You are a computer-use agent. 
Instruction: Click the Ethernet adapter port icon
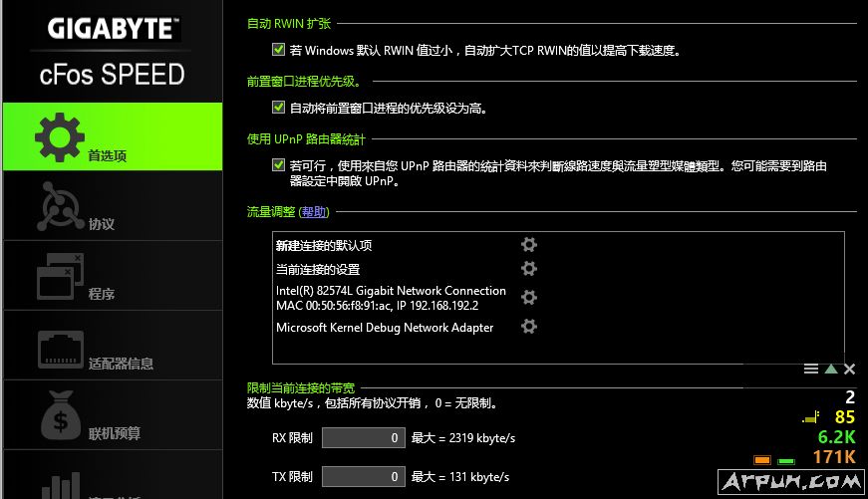coord(61,349)
